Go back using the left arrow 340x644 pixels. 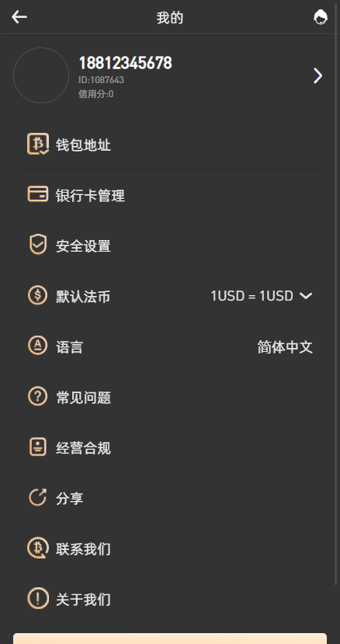click(x=19, y=17)
